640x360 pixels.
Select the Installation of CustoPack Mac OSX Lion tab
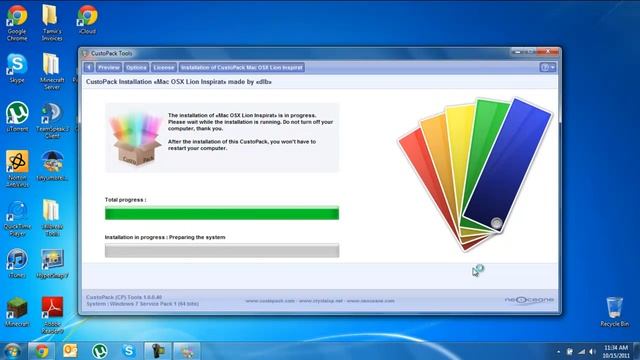click(x=242, y=67)
